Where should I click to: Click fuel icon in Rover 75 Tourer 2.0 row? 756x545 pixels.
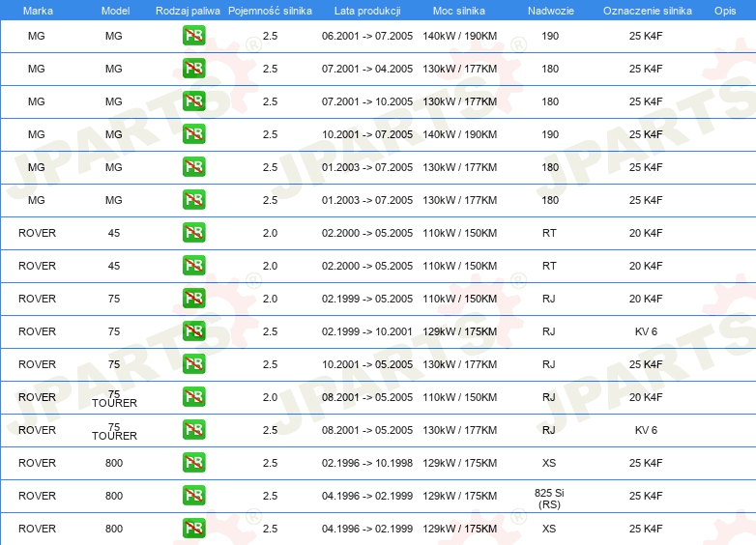click(x=193, y=397)
